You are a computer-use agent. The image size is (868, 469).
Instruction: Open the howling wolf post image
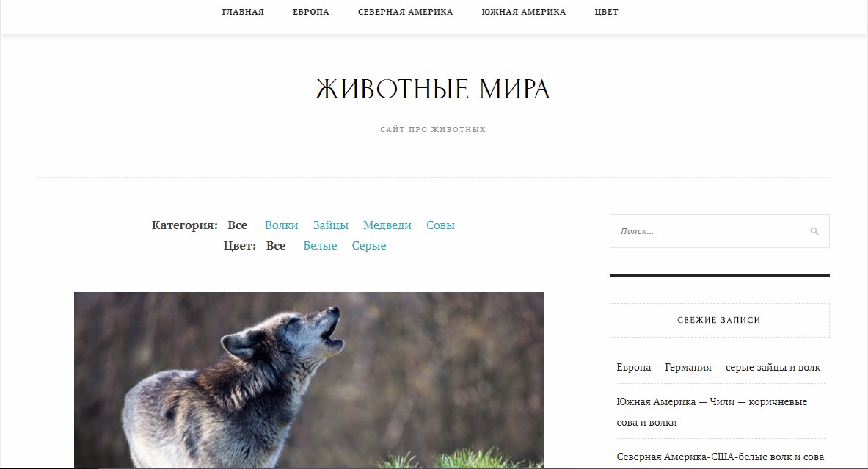[309, 380]
